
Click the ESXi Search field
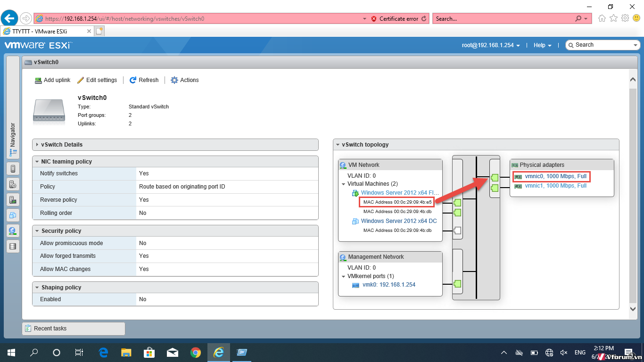603,45
